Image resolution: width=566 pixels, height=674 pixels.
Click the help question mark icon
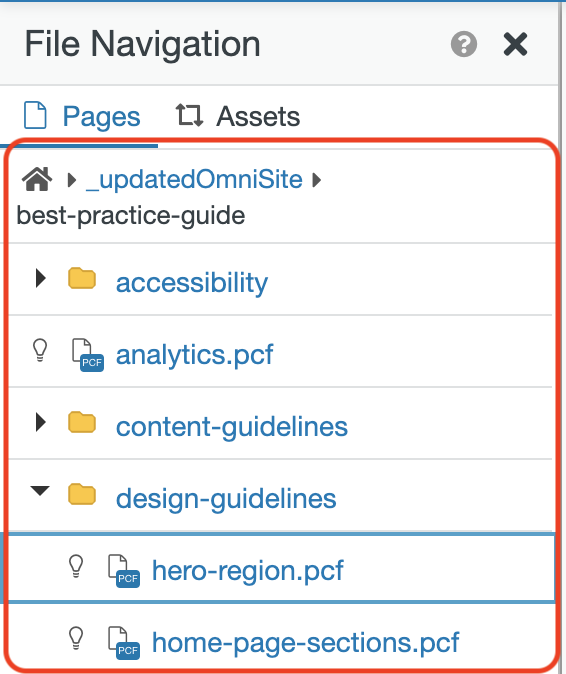pyautogui.click(x=464, y=44)
